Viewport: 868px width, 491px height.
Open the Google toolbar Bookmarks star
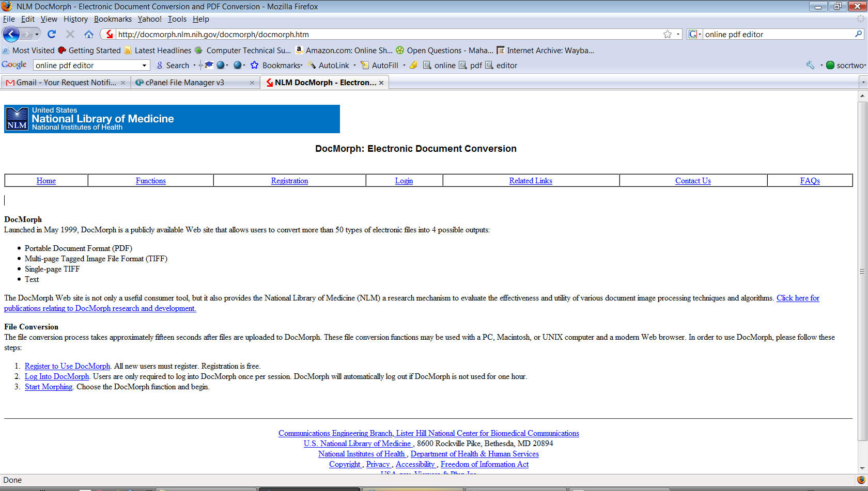254,65
